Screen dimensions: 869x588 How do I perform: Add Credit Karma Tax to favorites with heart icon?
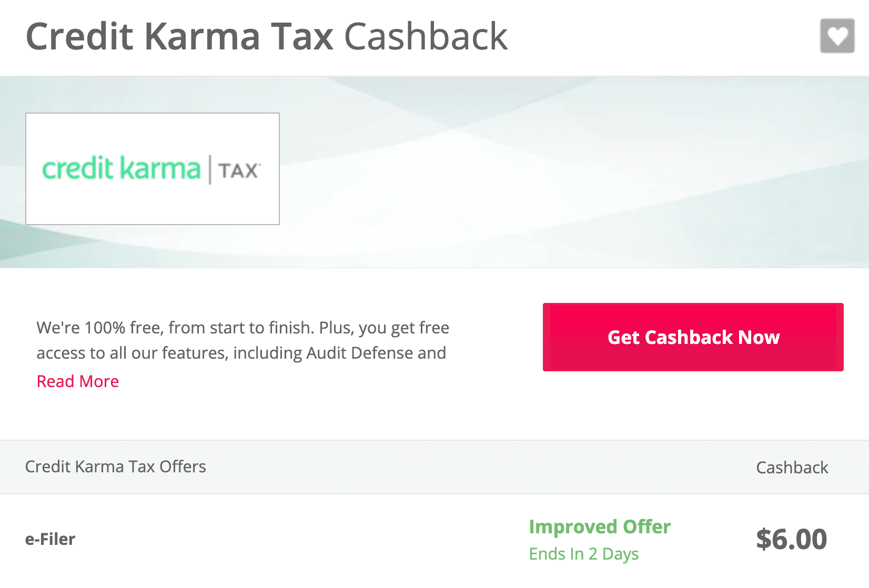tap(837, 36)
